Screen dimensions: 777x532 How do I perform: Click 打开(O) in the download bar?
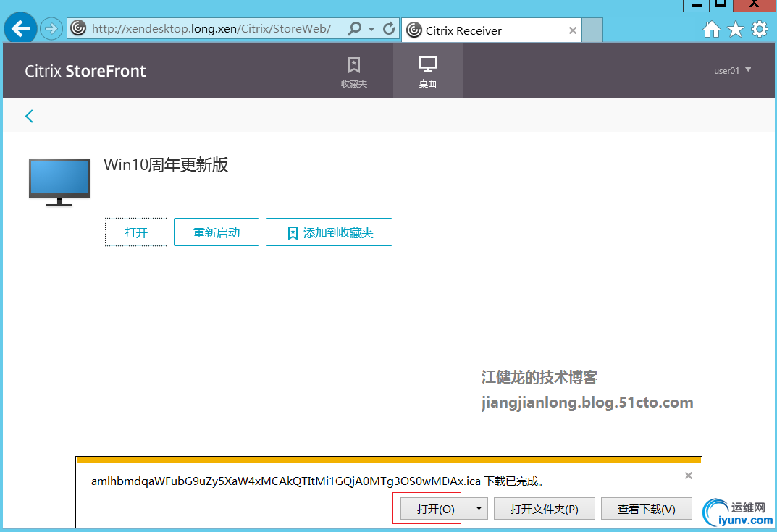point(435,509)
